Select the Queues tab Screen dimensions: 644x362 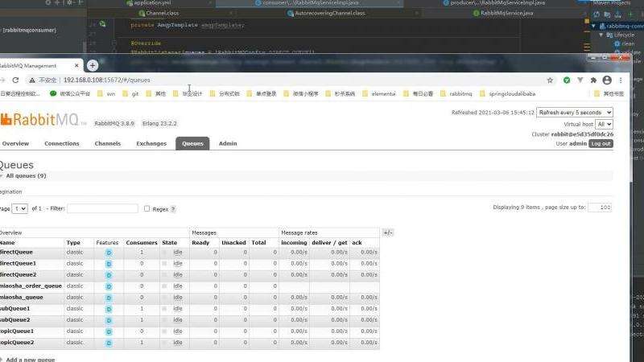pyautogui.click(x=192, y=143)
